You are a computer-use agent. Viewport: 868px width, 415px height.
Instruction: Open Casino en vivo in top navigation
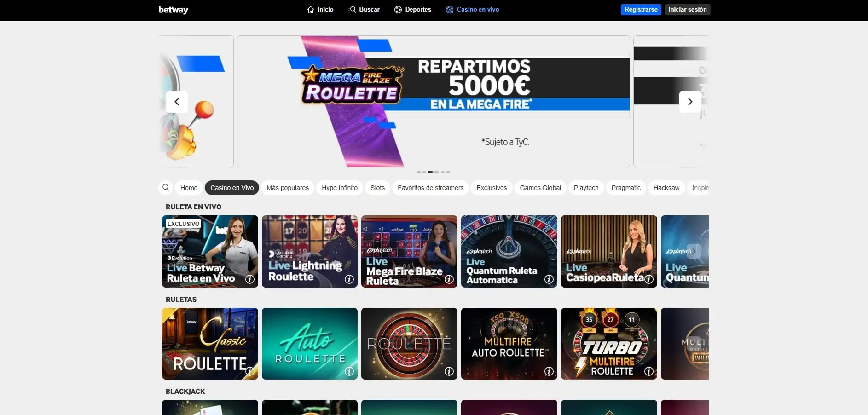pyautogui.click(x=473, y=10)
